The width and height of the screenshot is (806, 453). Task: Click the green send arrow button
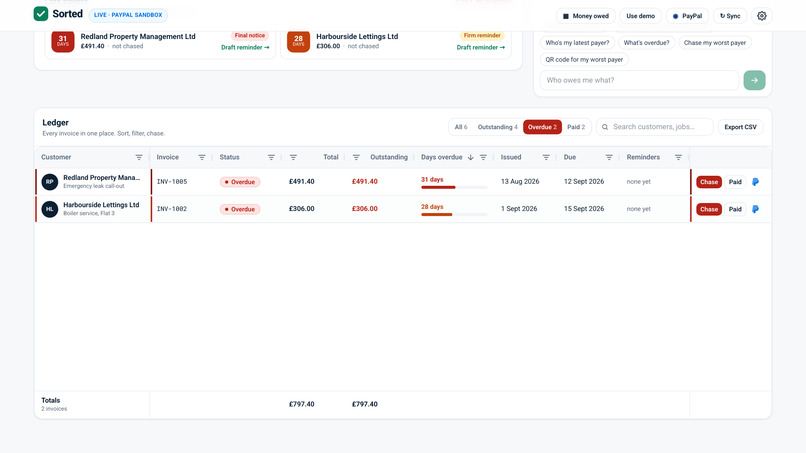coord(754,80)
